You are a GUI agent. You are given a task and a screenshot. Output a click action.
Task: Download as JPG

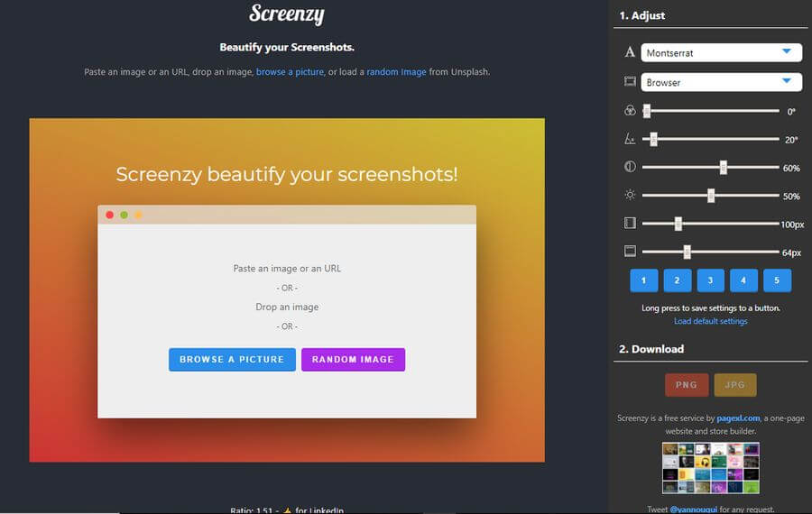pyautogui.click(x=734, y=385)
